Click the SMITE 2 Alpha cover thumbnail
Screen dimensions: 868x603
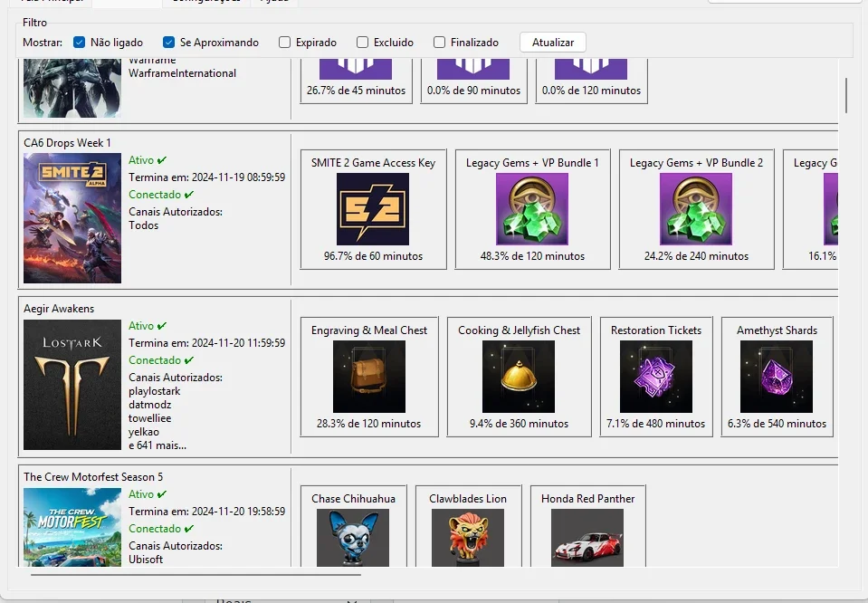72,218
